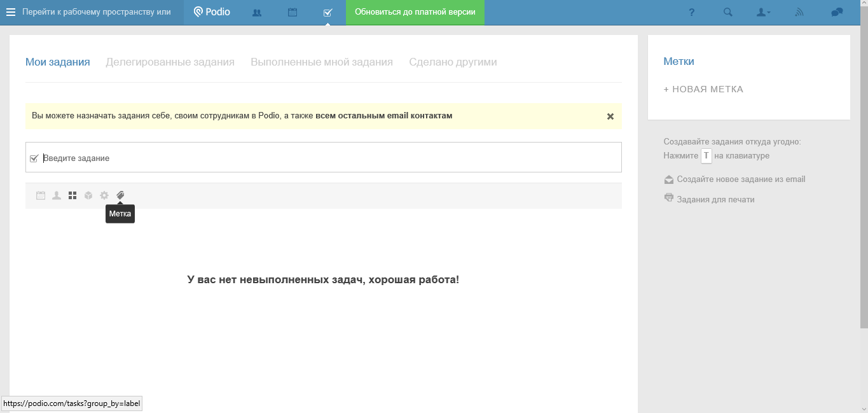Open the activity stream (RSS) icon

(x=799, y=11)
